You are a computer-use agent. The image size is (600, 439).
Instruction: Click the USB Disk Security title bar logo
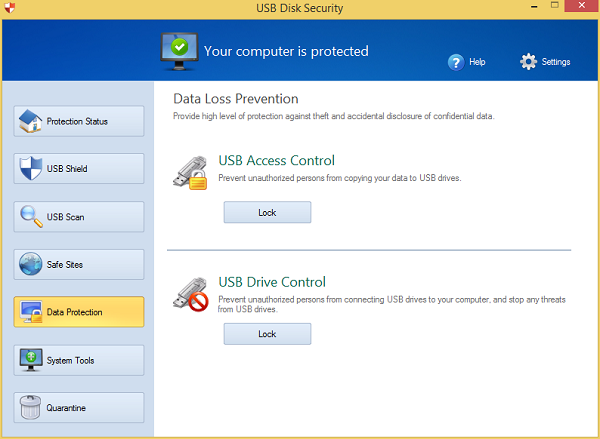(10, 7)
